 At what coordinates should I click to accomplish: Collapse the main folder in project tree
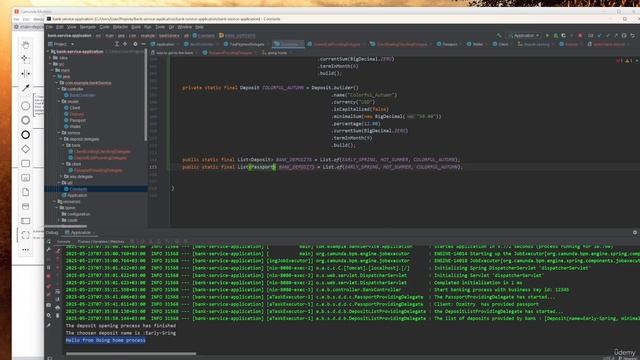click(x=53, y=70)
